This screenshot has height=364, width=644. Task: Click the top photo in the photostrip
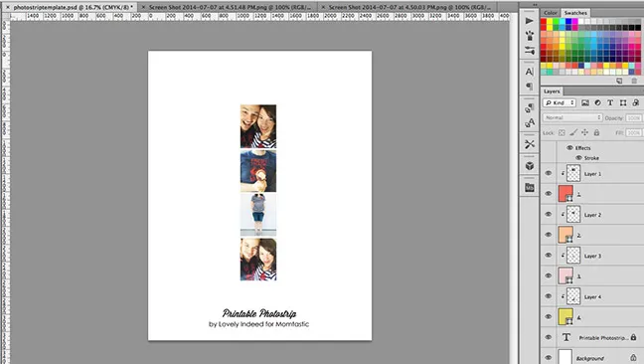258,126
